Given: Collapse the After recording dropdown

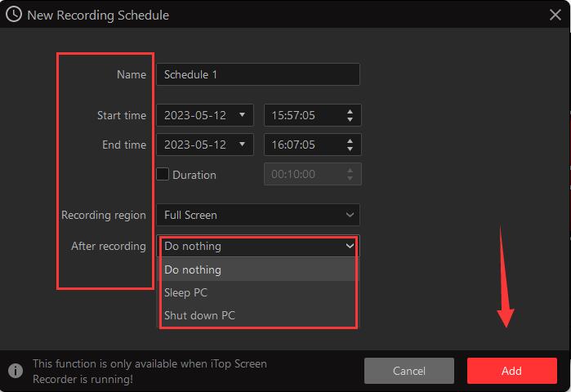Looking at the screenshot, I should (x=350, y=246).
